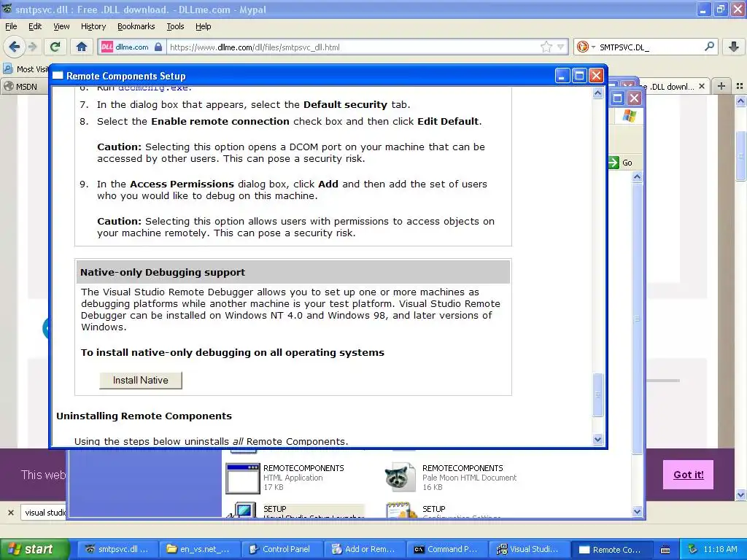The width and height of the screenshot is (747, 560).
Task: Click the search magnifier icon
Action: click(x=709, y=47)
